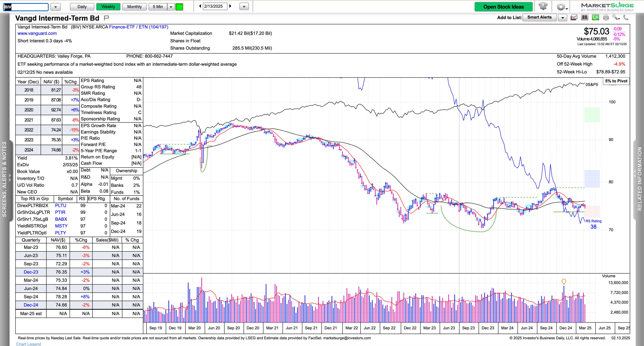Expand the Screens, Alerts & Notes panel
Screen dimensions: 644x346
pos(5,179)
